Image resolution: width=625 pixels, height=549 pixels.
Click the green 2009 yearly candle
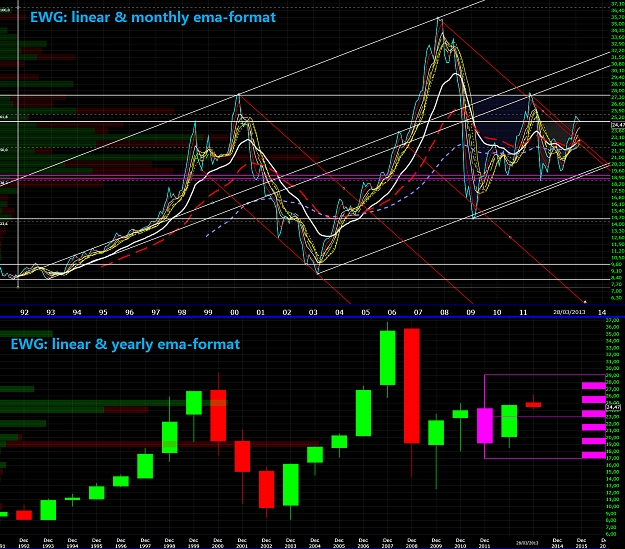pyautogui.click(x=436, y=433)
